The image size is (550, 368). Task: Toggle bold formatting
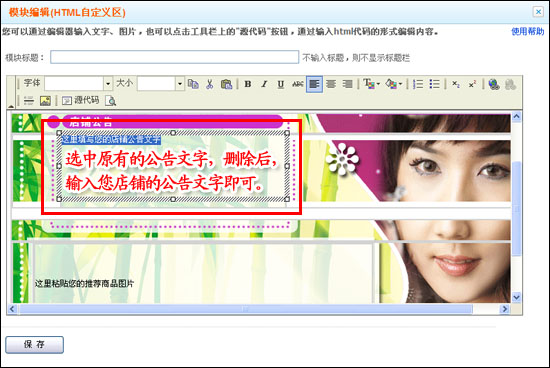click(248, 84)
